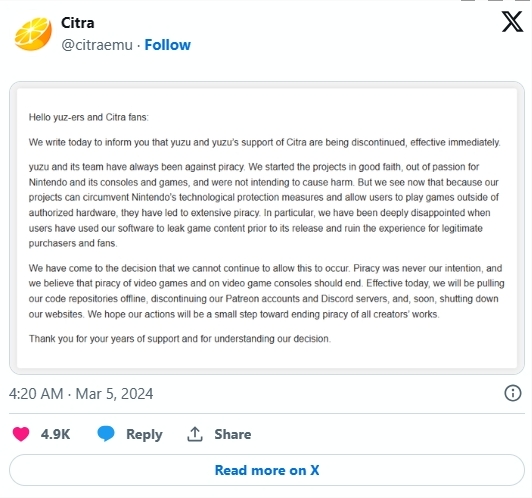This screenshot has height=498, width=532.
Task: Click the blue reply speech bubble icon
Action: click(106, 434)
